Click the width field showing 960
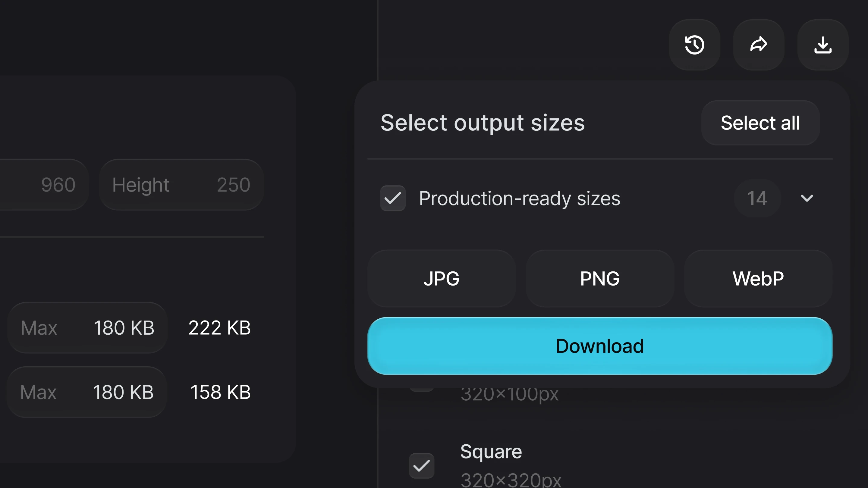868x488 pixels. coord(44,185)
